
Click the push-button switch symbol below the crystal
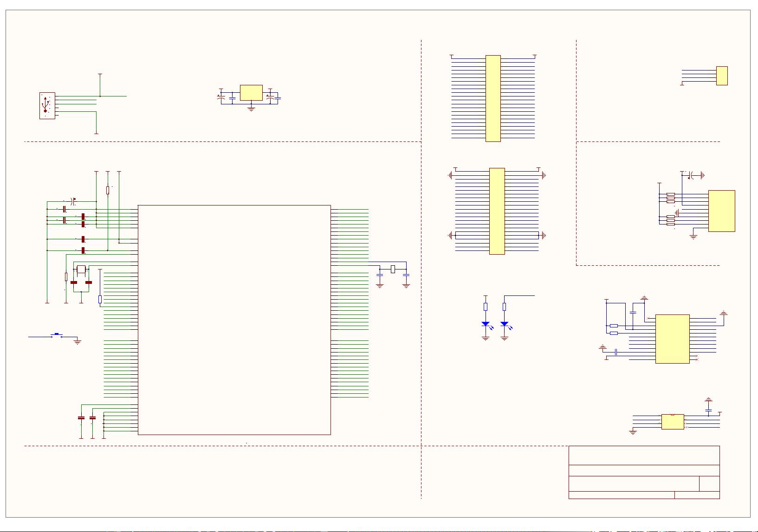(56, 334)
